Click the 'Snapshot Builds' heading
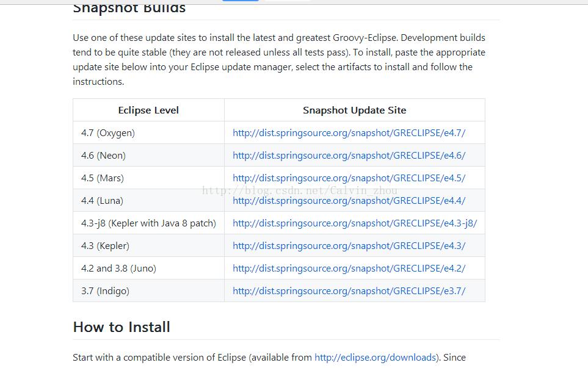The height and width of the screenshot is (368, 588). [129, 9]
